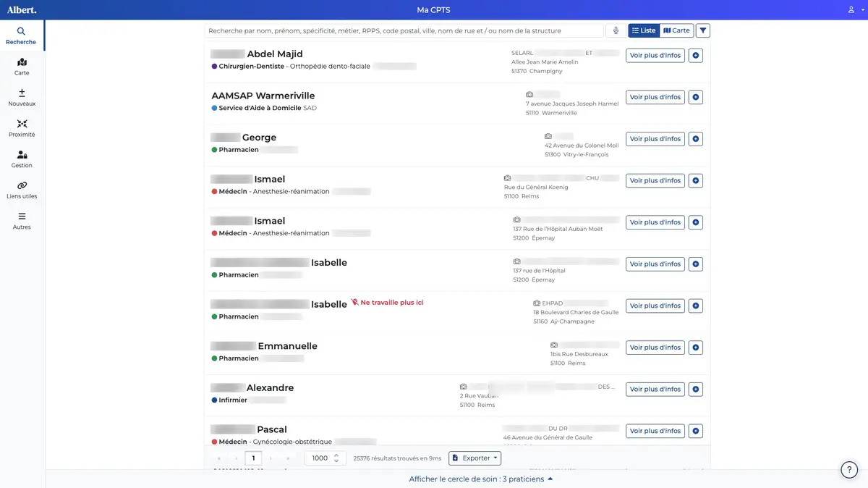Image resolution: width=868 pixels, height=488 pixels.
Task: View more info for Pascal
Action: [655, 431]
